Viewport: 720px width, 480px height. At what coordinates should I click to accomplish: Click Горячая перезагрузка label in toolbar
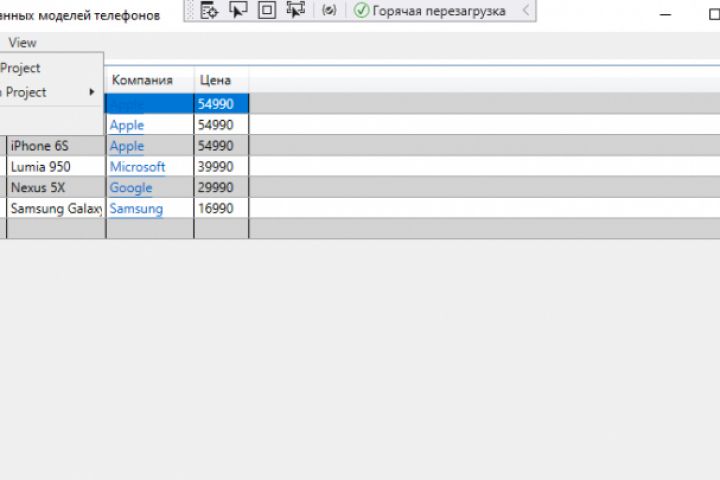point(439,11)
